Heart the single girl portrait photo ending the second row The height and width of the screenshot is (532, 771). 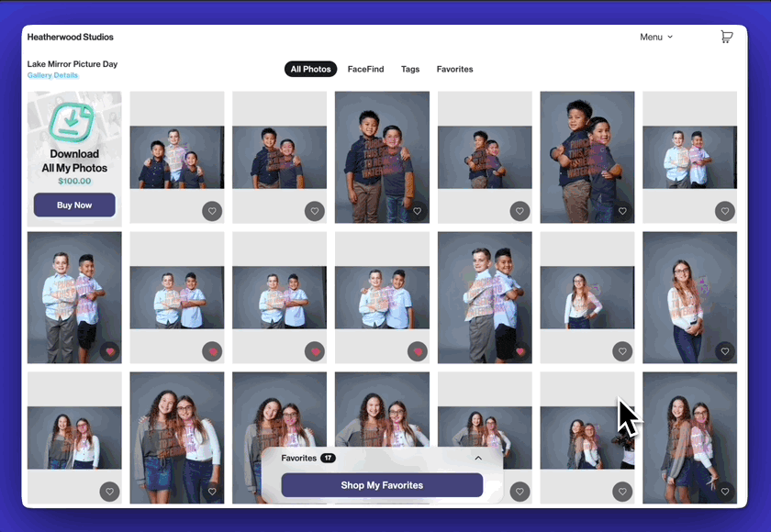[x=724, y=351]
